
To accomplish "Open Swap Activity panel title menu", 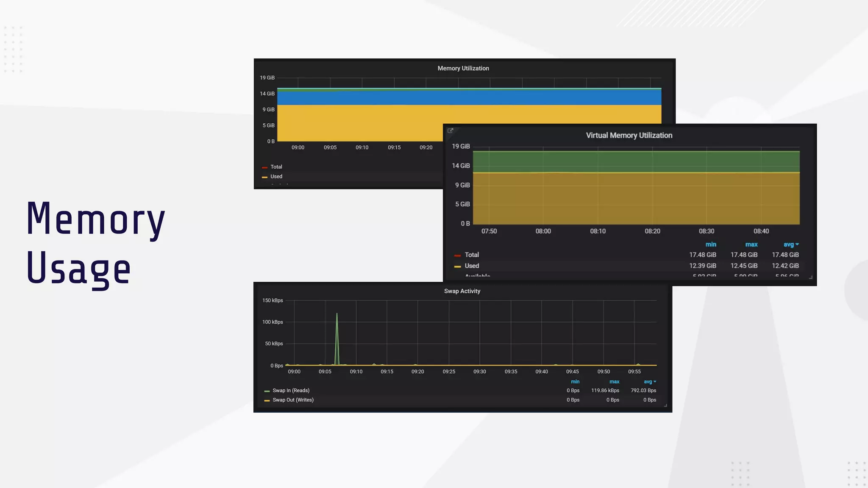I will (x=462, y=291).
